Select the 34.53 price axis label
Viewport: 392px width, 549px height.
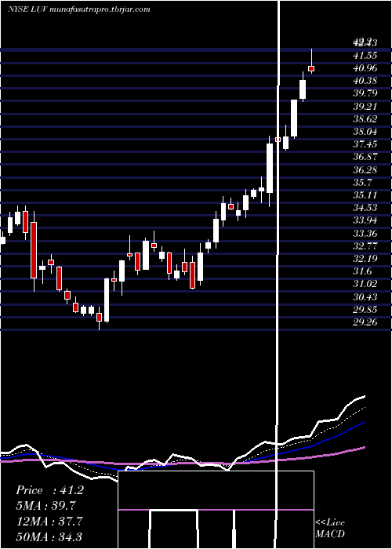coord(365,208)
